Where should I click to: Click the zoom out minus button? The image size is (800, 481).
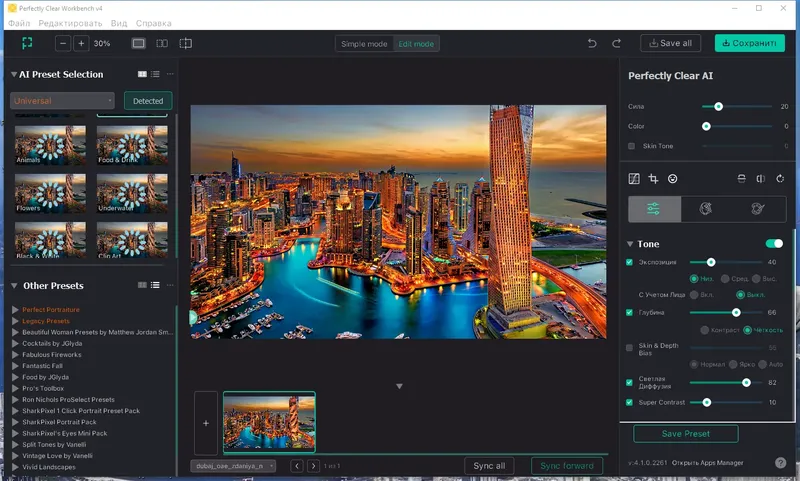pyautogui.click(x=63, y=44)
